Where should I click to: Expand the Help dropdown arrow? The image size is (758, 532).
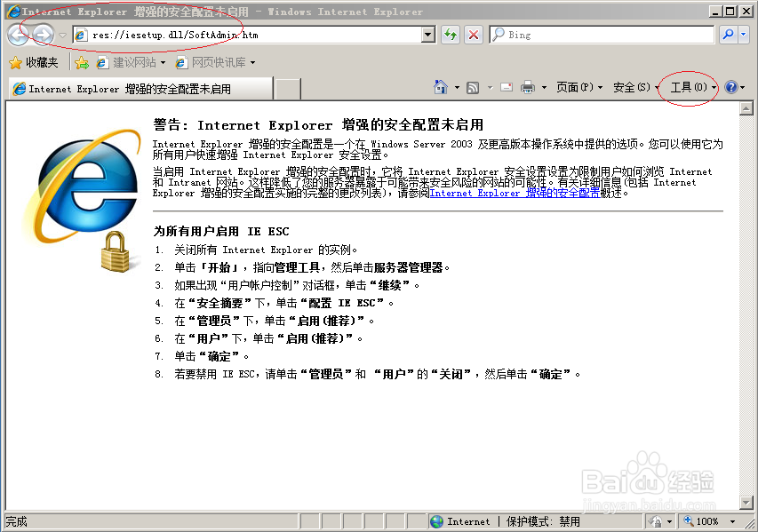pyautogui.click(x=743, y=87)
